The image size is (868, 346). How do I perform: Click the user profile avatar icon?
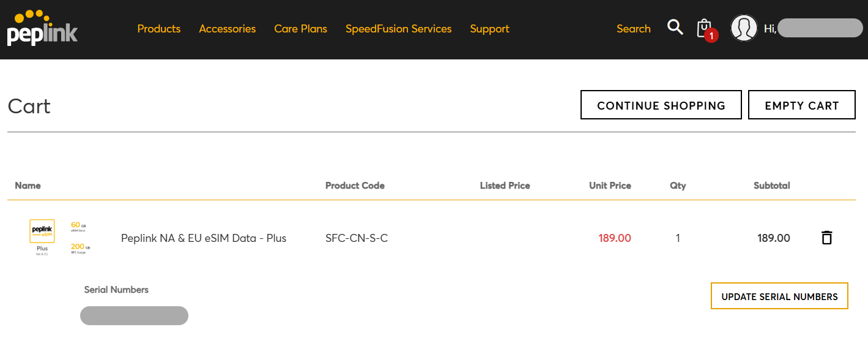pyautogui.click(x=744, y=28)
